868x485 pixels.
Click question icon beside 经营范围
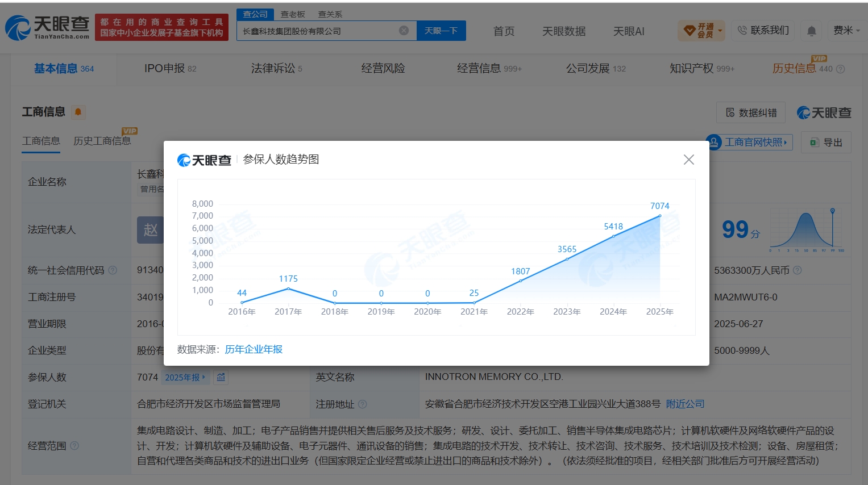(74, 446)
